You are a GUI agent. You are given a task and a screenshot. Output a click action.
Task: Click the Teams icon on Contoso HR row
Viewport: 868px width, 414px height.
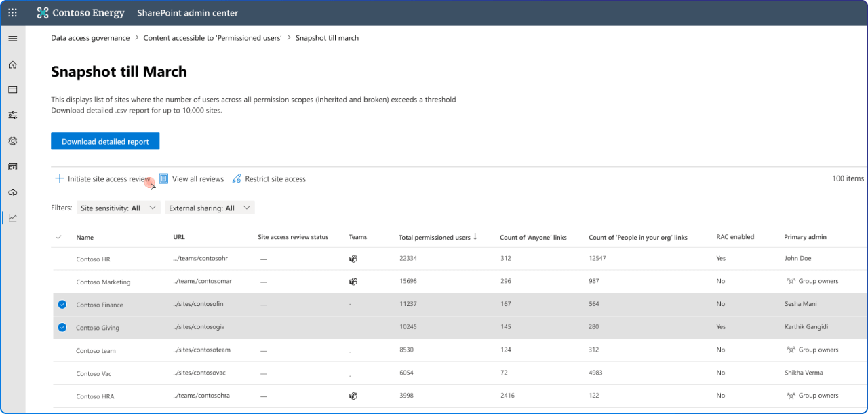coord(352,259)
